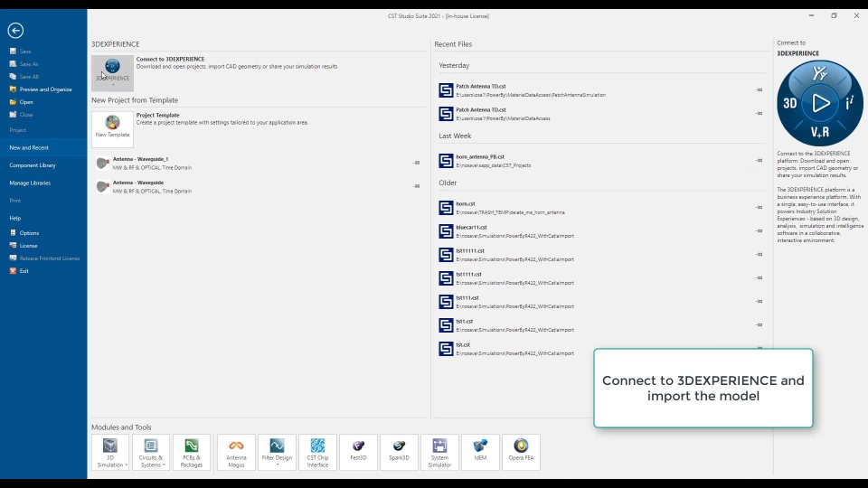Pin tst1.cst recent file
The width and height of the screenshot is (868, 488).
(x=759, y=324)
